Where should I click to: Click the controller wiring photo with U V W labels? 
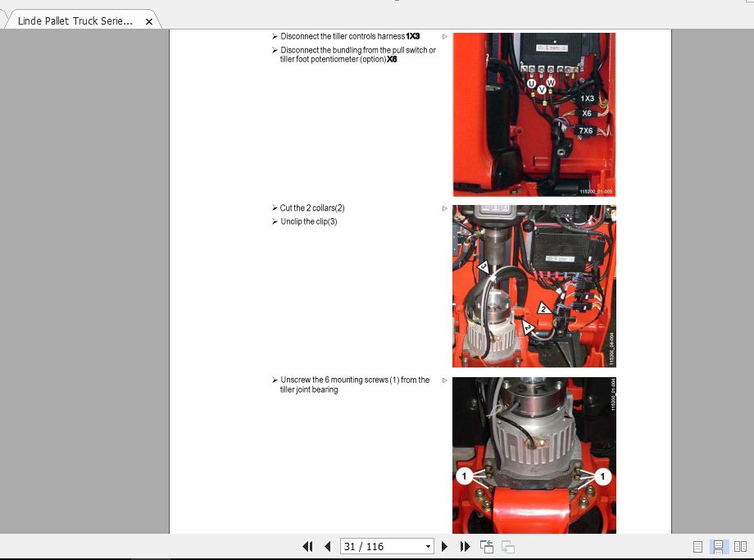coord(534,114)
